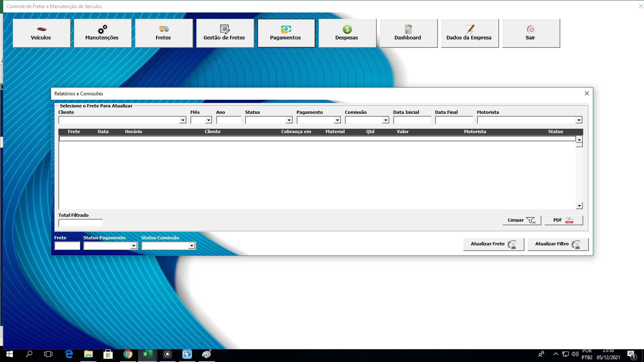Image resolution: width=644 pixels, height=362 pixels.
Task: Open the Dashboard module
Action: pyautogui.click(x=408, y=33)
